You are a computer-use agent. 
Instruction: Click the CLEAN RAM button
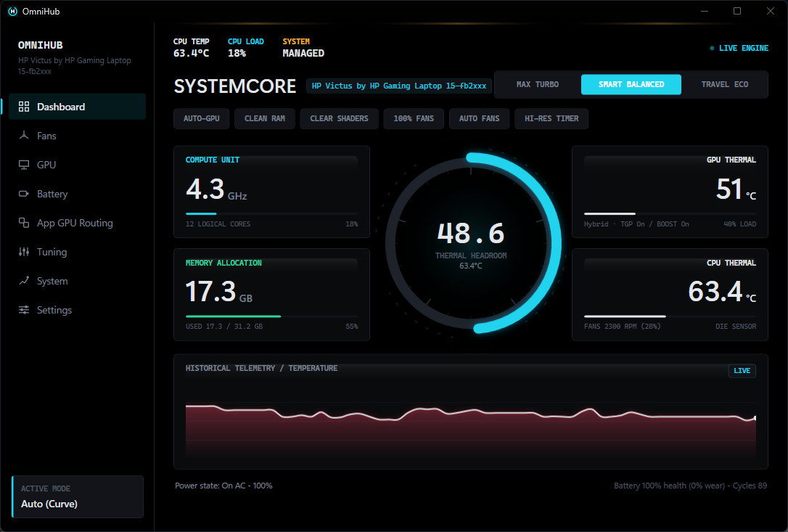tap(265, 119)
